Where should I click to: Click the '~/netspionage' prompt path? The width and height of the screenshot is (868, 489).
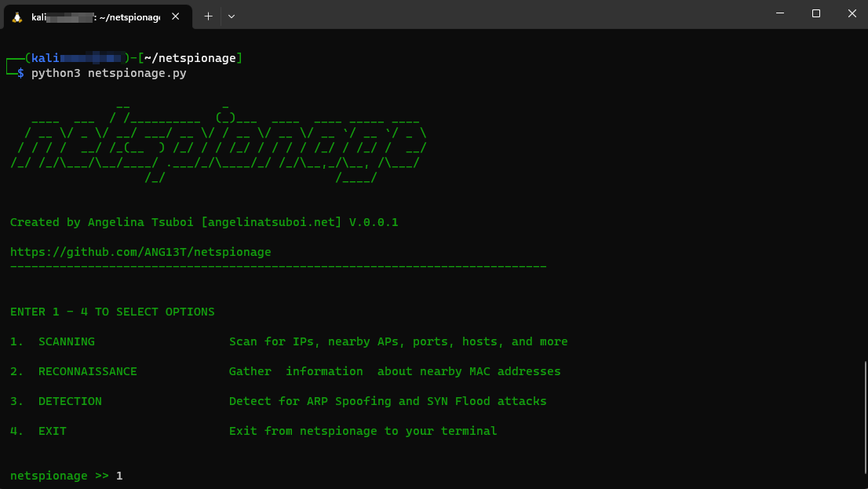tap(190, 58)
